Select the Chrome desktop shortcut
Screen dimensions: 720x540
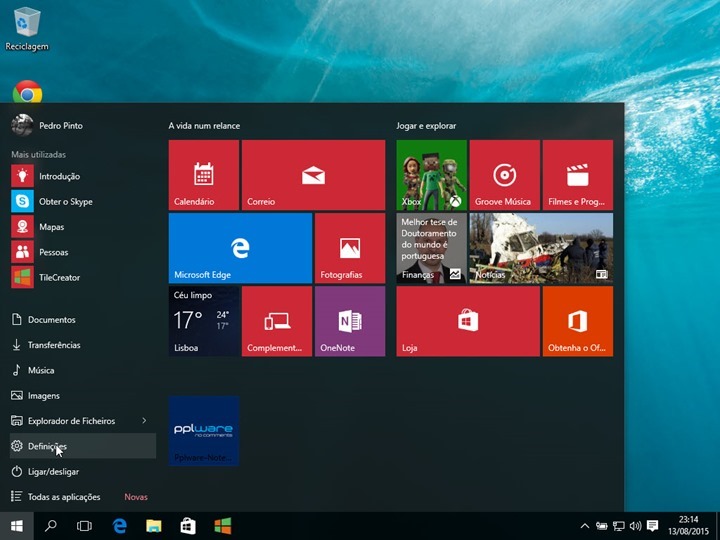[x=28, y=92]
